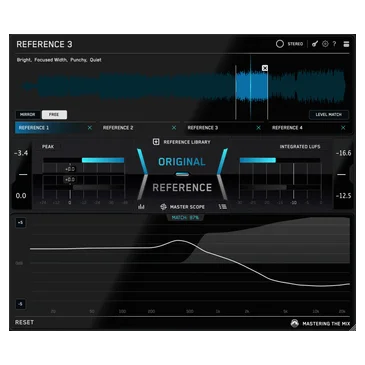The width and height of the screenshot is (365, 365).
Task: Remove Reference 4 with its X
Action: (343, 128)
